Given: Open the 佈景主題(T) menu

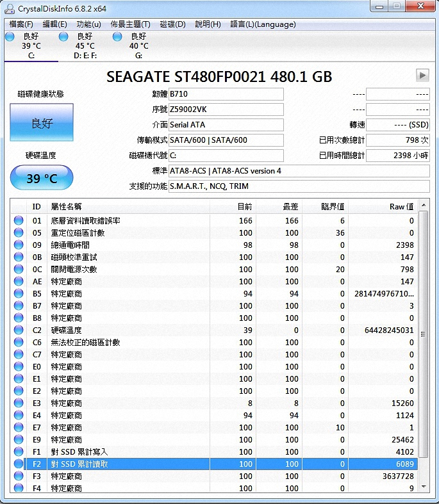Looking at the screenshot, I should click(130, 24).
